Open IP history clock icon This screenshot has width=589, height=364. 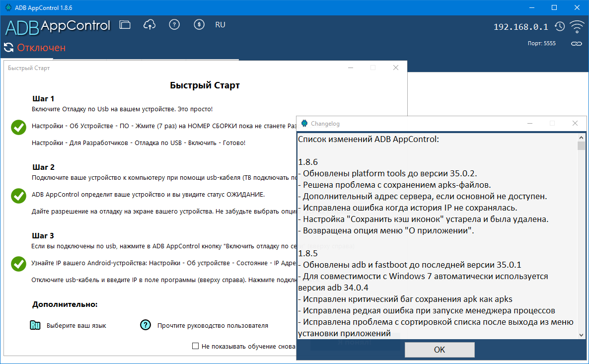pyautogui.click(x=560, y=27)
